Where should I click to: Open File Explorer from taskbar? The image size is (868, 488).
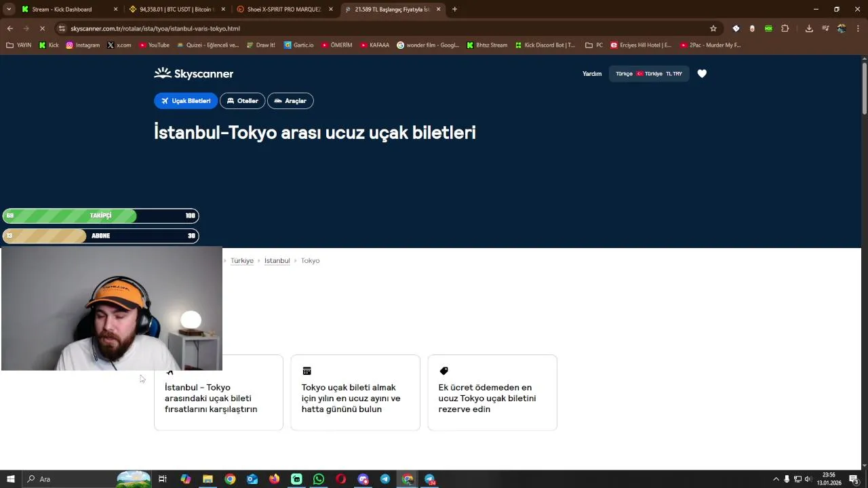tap(208, 479)
